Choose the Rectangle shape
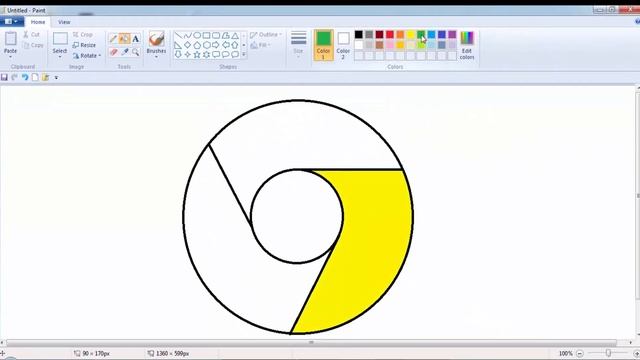The image size is (640, 360). click(207, 36)
